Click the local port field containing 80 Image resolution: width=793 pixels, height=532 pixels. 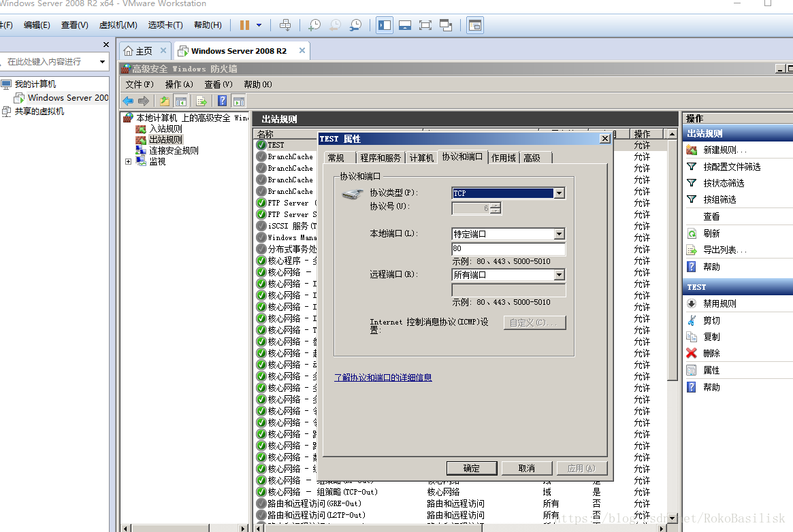point(508,248)
